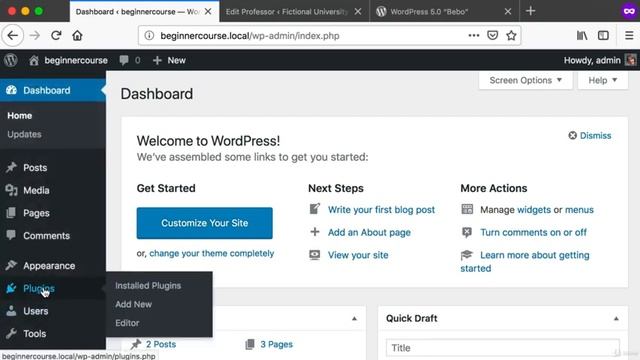Screen dimensions: 640x360
Task: Click the Quick Draft Title field
Action: [502, 348]
